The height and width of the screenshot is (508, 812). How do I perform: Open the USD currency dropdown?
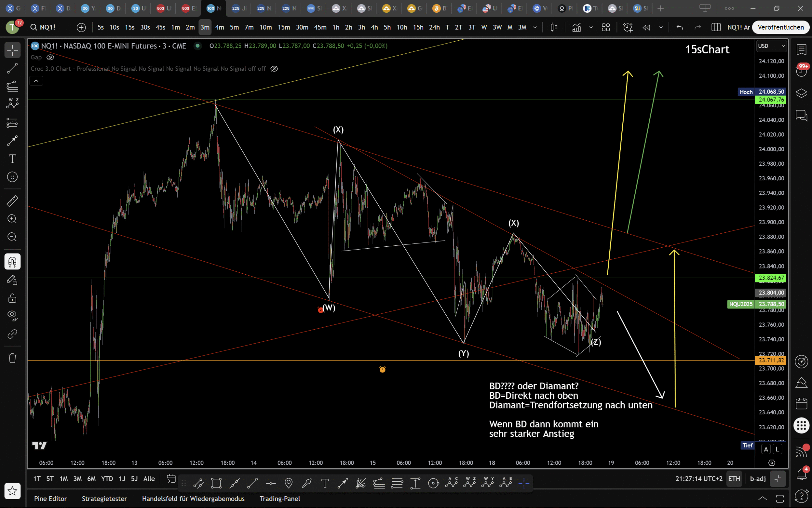click(771, 46)
